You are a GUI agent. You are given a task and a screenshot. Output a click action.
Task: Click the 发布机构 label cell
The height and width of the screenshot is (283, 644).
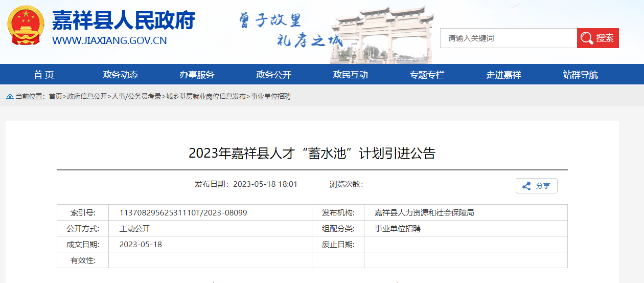(x=338, y=212)
